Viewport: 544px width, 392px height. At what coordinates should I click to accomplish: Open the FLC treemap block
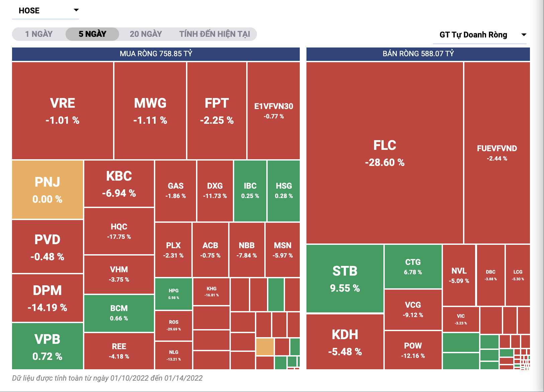[385, 153]
